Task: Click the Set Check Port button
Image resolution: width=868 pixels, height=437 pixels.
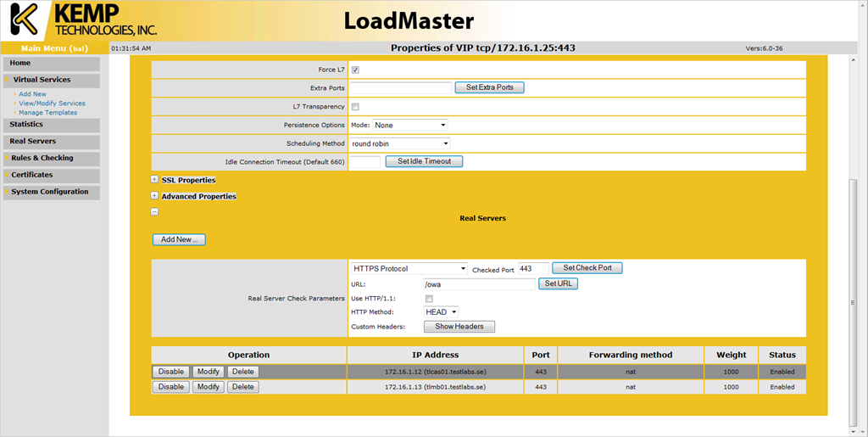Action: 587,268
